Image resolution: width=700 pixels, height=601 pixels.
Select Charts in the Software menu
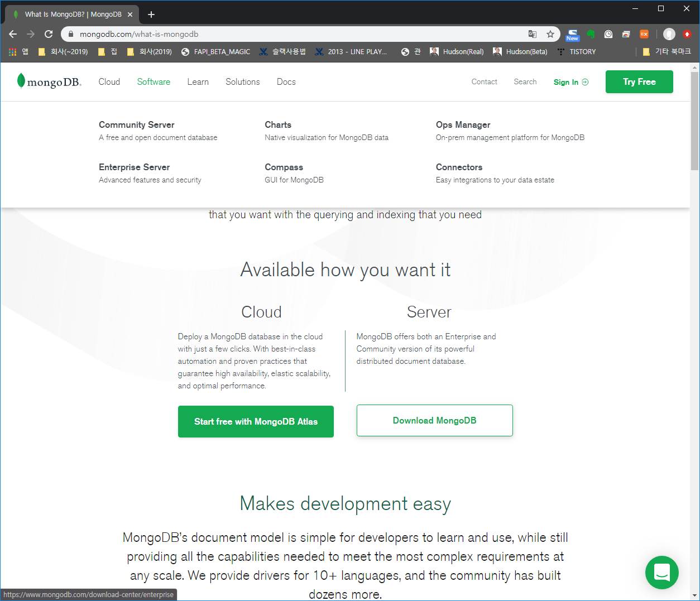tap(327, 131)
